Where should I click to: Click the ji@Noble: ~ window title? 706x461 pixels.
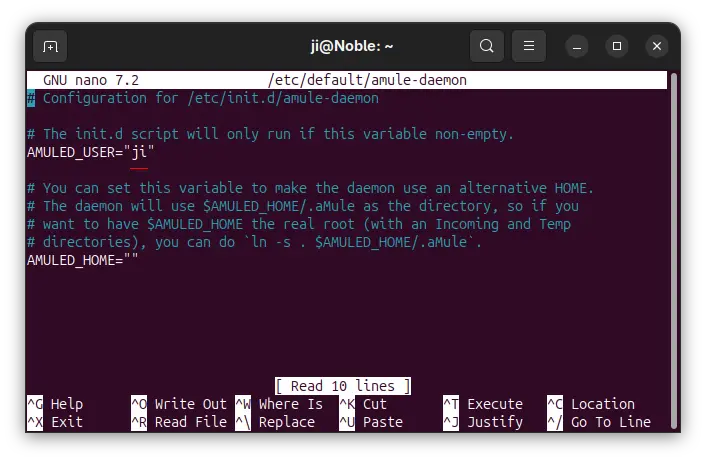[x=352, y=46]
